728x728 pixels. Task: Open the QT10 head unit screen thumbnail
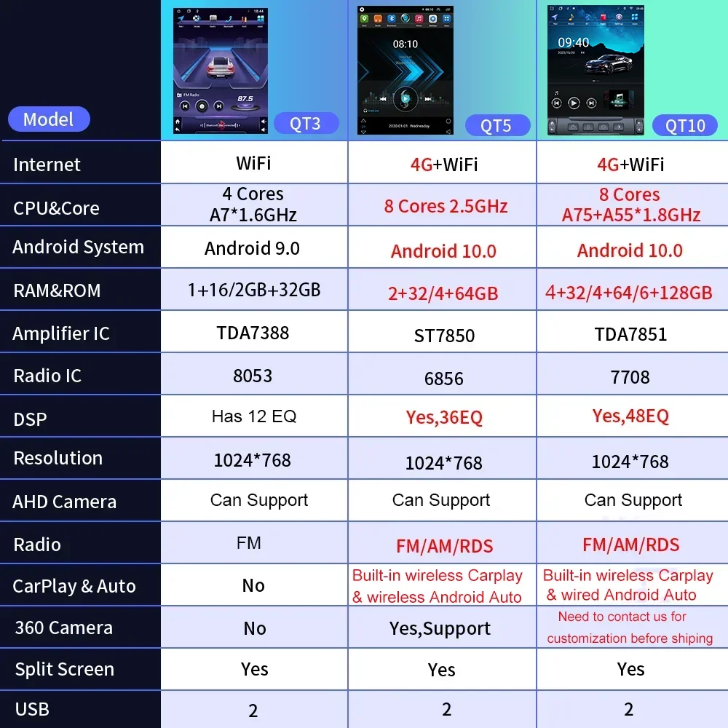pos(596,70)
